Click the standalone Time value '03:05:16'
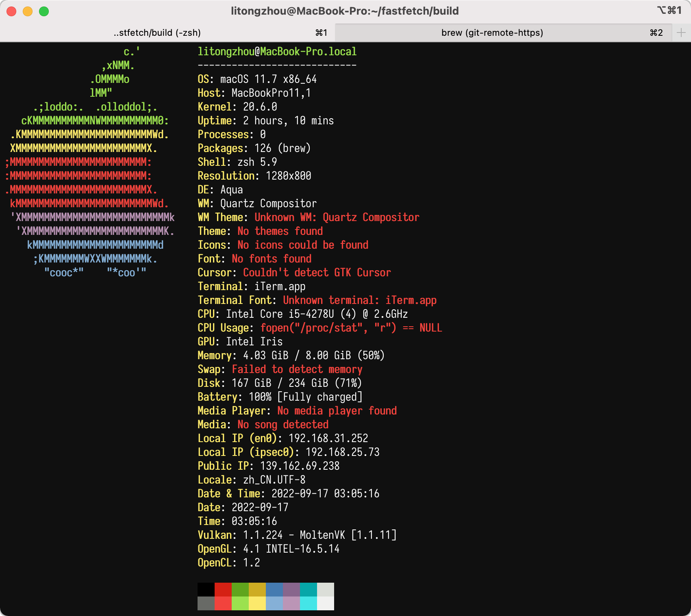This screenshot has height=616, width=691. (254, 521)
